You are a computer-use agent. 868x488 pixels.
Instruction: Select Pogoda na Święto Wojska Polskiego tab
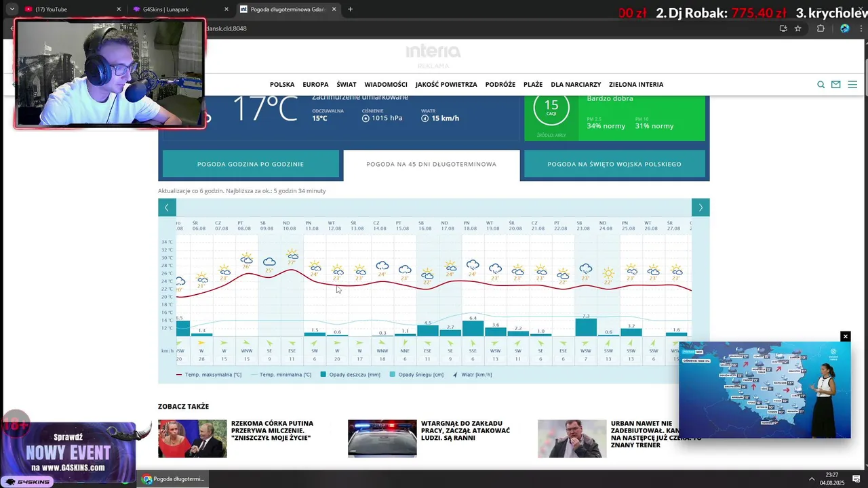(614, 164)
